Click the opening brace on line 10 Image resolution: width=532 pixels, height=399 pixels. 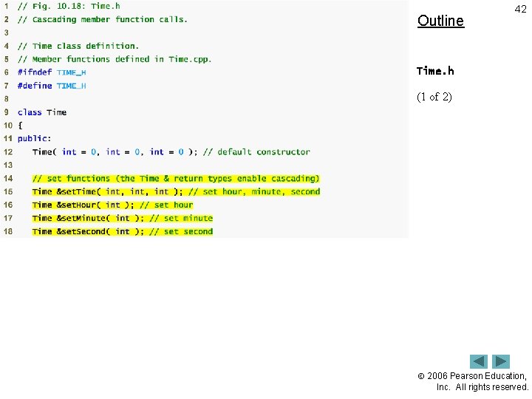pyautogui.click(x=20, y=126)
